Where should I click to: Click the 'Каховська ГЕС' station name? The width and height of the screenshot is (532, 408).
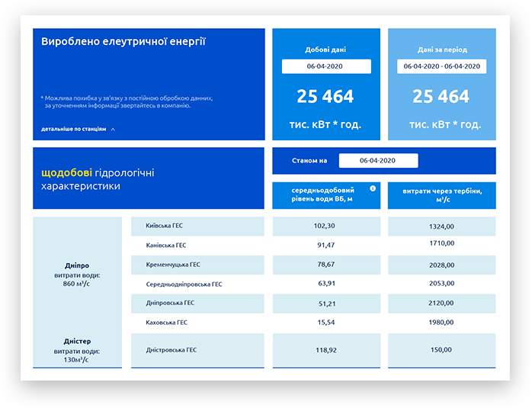166,323
